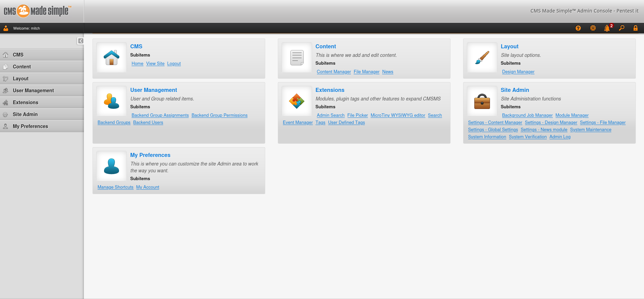Click the paintbrush icon in Layout card

(x=482, y=58)
